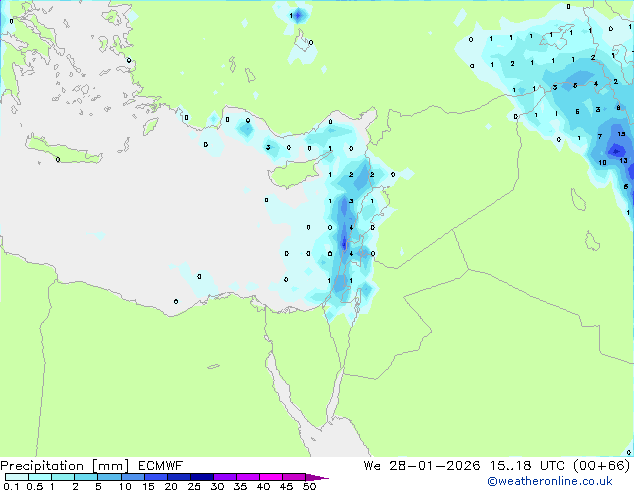Image resolution: width=634 pixels, height=490 pixels.
Task: Click the legend label 0.5
Action: pos(35,486)
